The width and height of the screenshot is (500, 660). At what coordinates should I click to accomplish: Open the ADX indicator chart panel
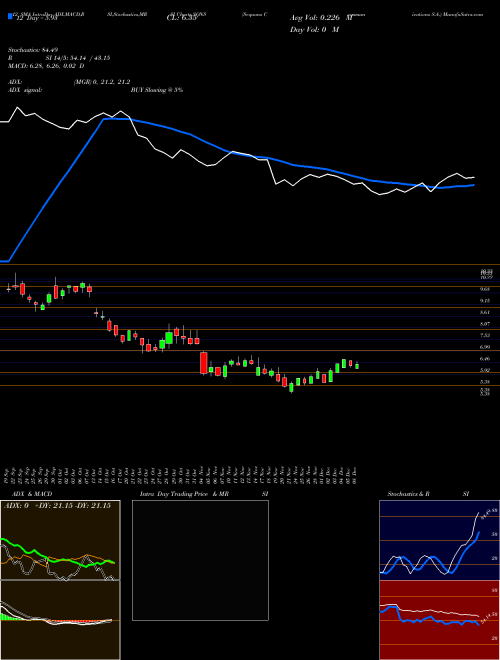(60, 540)
